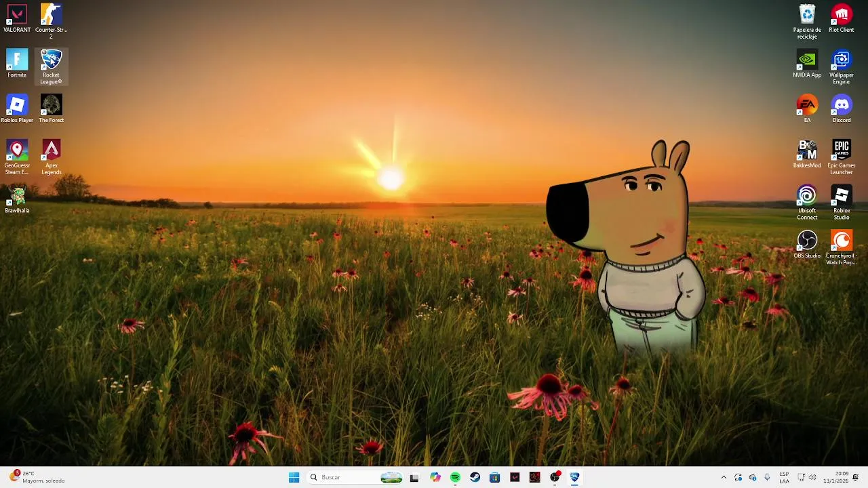
Task: Select the BakkesMod desktop icon
Action: (x=807, y=155)
